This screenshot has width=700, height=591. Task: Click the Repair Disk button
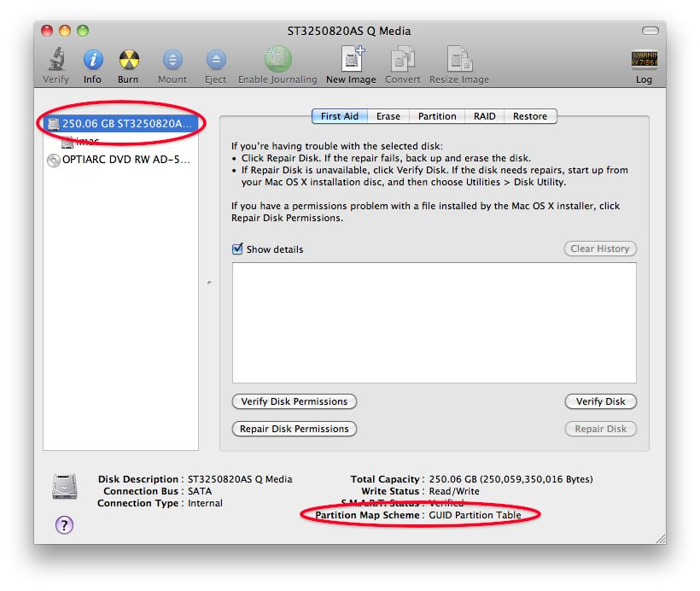pos(600,429)
